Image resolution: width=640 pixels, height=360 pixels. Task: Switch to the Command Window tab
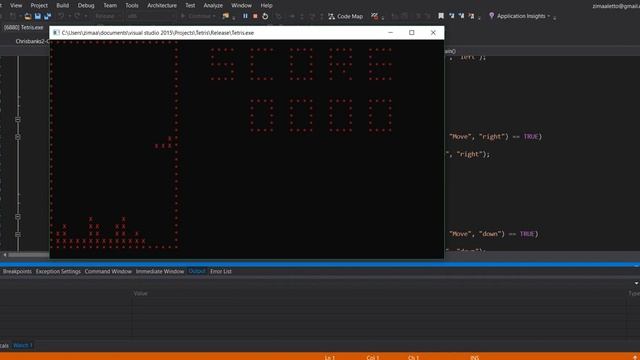108,271
